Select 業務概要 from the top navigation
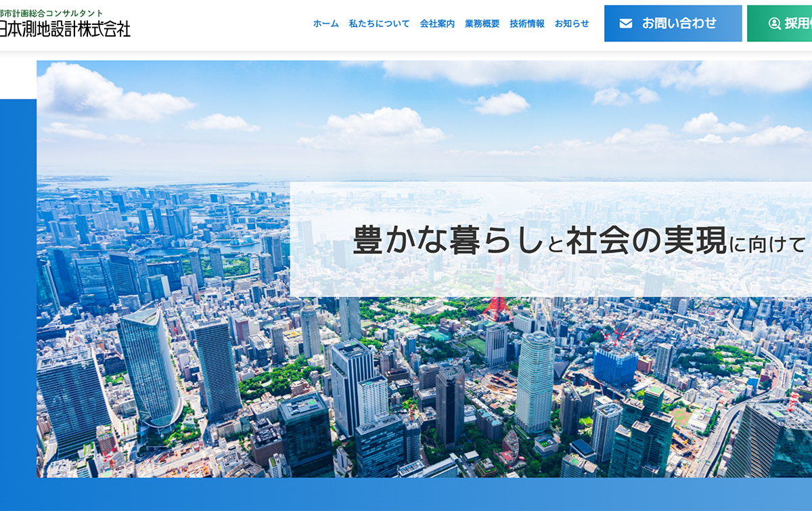This screenshot has width=812, height=511. (x=482, y=24)
